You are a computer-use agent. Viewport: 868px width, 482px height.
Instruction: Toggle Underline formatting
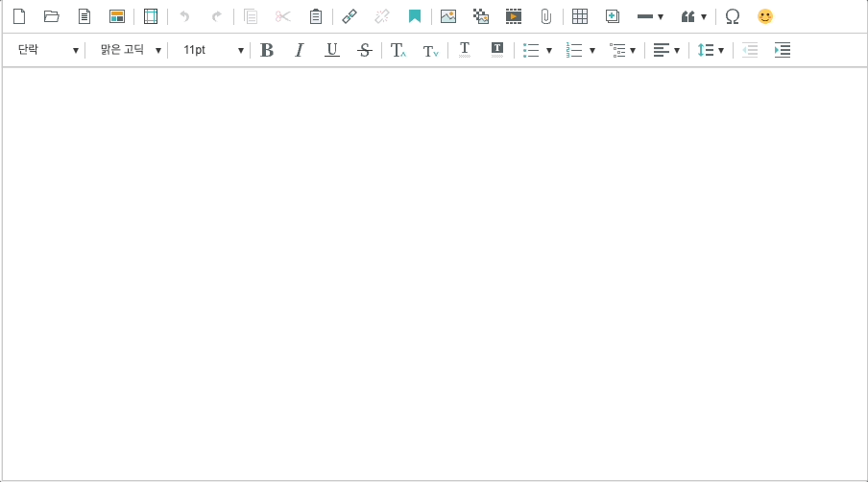[x=331, y=50]
